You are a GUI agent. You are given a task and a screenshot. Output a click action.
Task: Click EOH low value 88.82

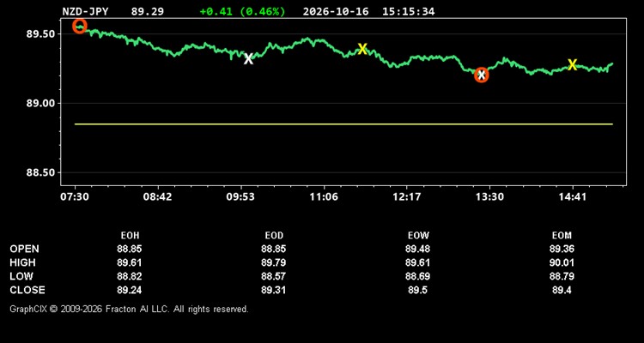pyautogui.click(x=130, y=276)
